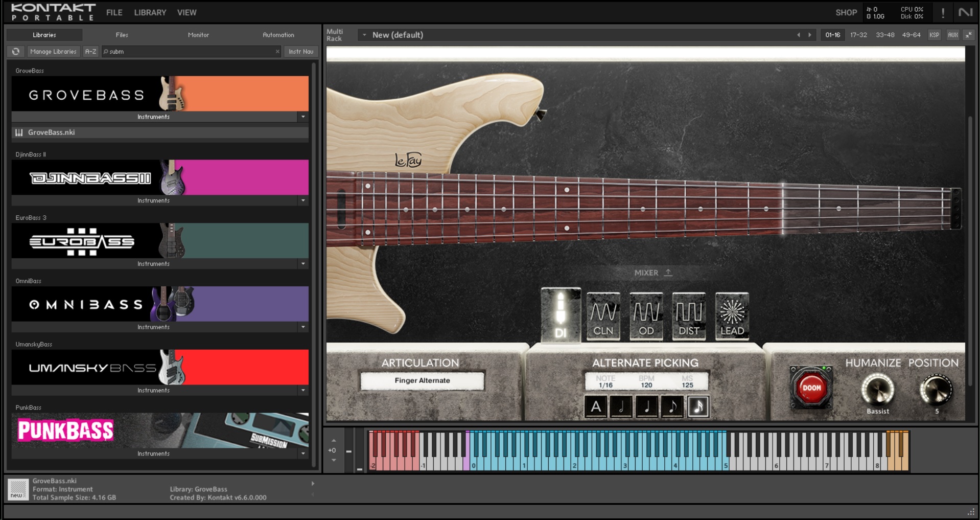This screenshot has height=520, width=980.
Task: Select the CLN clean tone icon
Action: [x=603, y=316]
